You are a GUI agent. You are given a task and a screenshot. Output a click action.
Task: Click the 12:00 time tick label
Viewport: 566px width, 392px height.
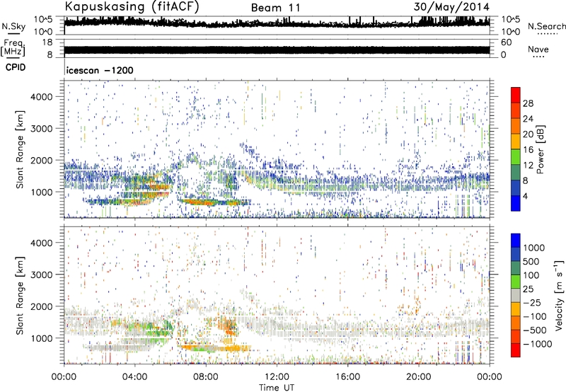coord(277,376)
